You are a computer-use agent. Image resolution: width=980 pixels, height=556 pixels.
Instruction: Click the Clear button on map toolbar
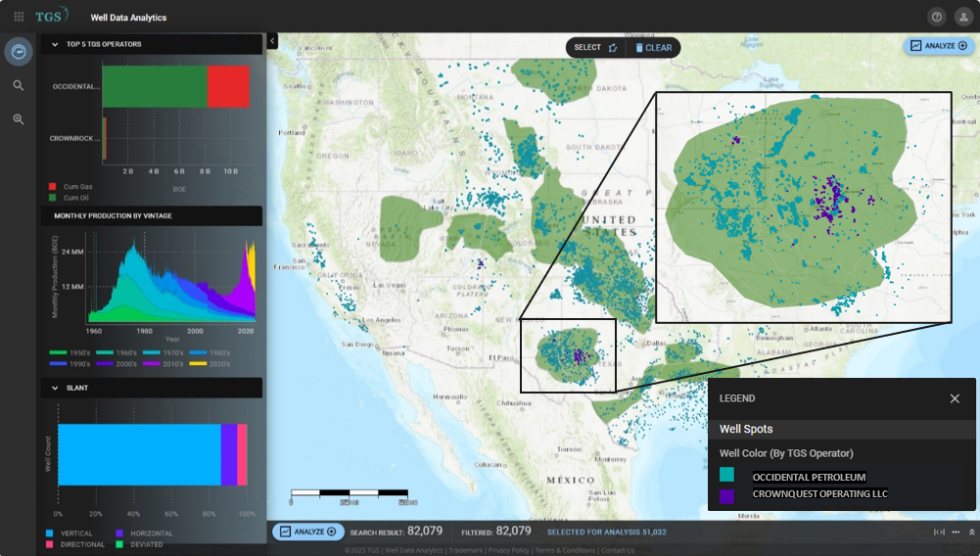[653, 47]
